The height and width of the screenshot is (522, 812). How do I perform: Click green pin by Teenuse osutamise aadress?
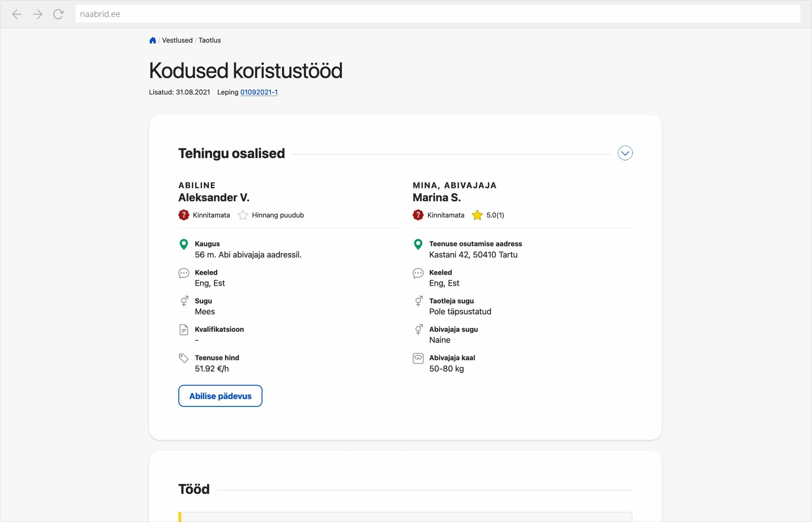point(418,244)
